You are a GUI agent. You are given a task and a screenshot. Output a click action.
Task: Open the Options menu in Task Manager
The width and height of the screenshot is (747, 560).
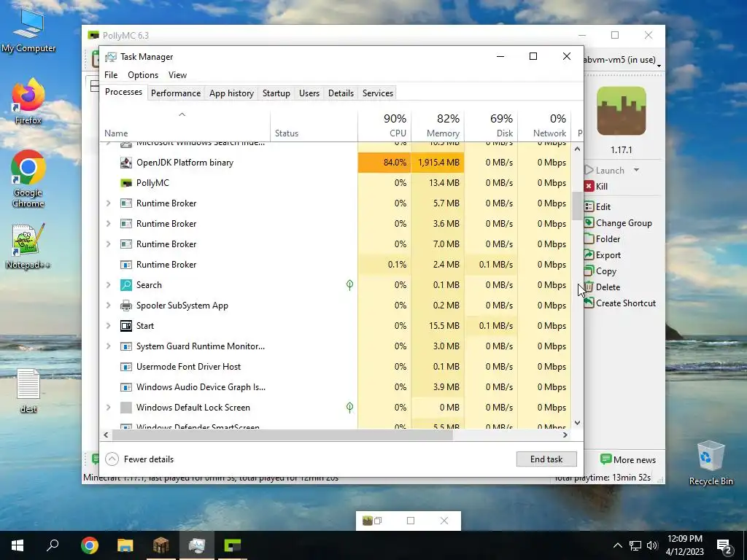(x=143, y=75)
